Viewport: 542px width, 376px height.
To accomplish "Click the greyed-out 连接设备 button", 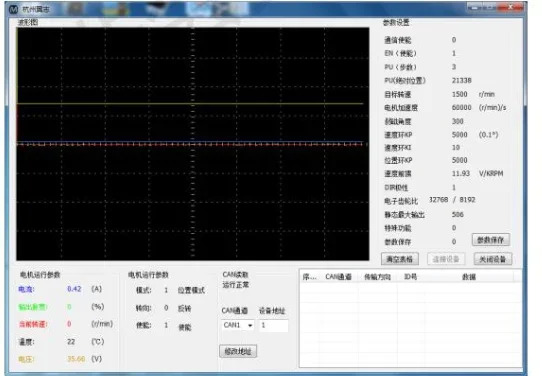I will tap(446, 259).
